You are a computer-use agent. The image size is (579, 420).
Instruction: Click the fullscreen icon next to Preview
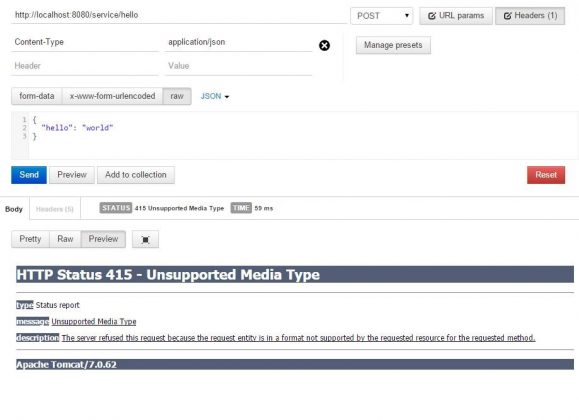click(x=145, y=239)
